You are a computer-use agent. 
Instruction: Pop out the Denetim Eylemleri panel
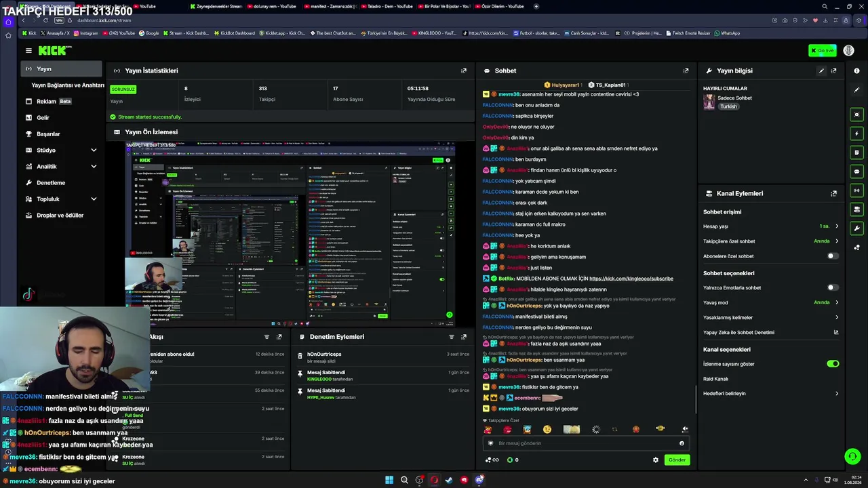pyautogui.click(x=464, y=337)
